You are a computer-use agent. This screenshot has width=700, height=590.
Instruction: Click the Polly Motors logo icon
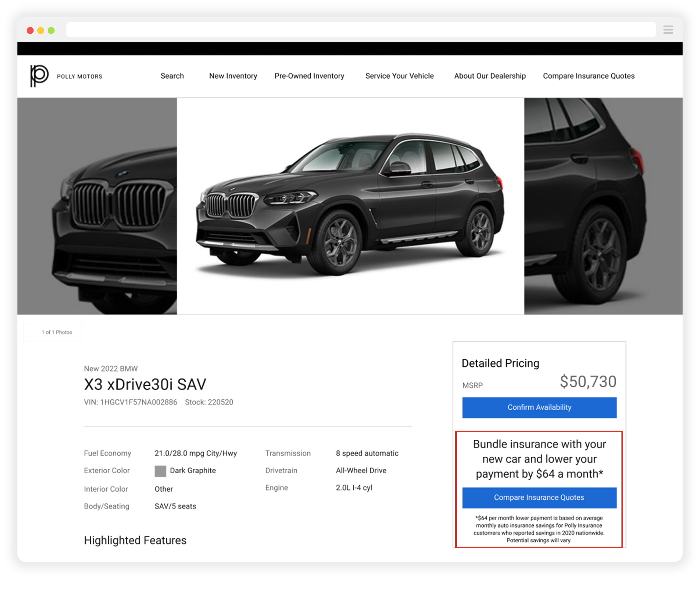tap(39, 76)
